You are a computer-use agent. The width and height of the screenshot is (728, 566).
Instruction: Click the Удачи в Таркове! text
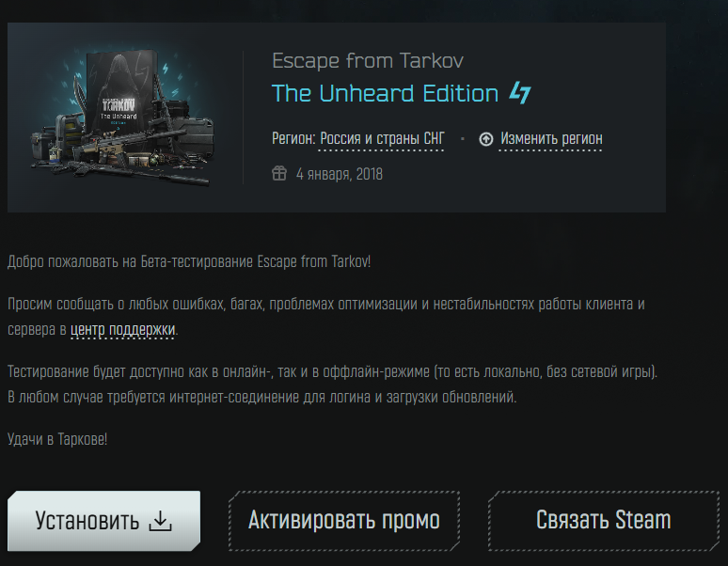coord(57,439)
